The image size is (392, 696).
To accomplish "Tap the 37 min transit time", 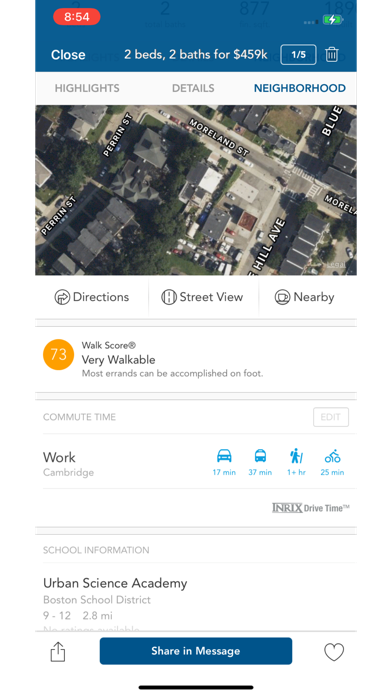I will coord(260,472).
